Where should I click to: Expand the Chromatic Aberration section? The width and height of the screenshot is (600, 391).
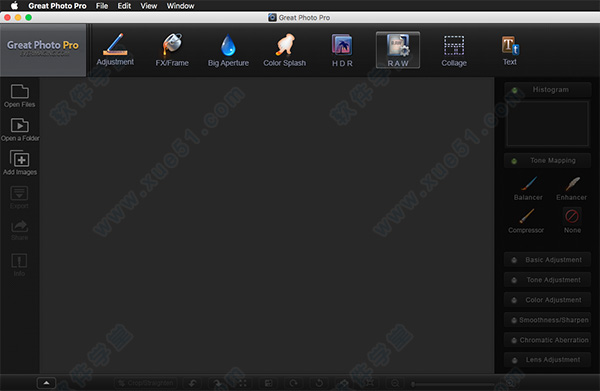coord(547,340)
